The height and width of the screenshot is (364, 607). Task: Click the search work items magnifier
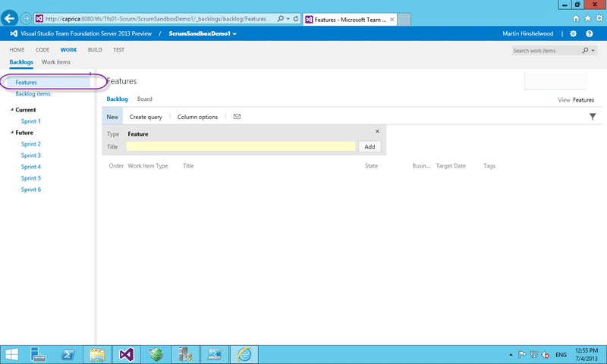(x=585, y=50)
